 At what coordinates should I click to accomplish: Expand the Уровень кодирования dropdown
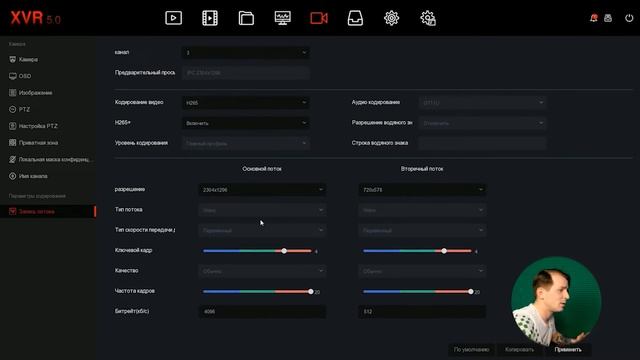245,143
